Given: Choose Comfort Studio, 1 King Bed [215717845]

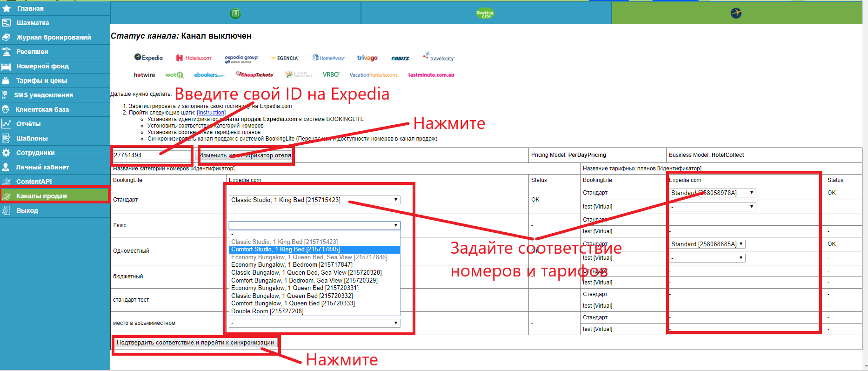Looking at the screenshot, I should click(x=314, y=250).
